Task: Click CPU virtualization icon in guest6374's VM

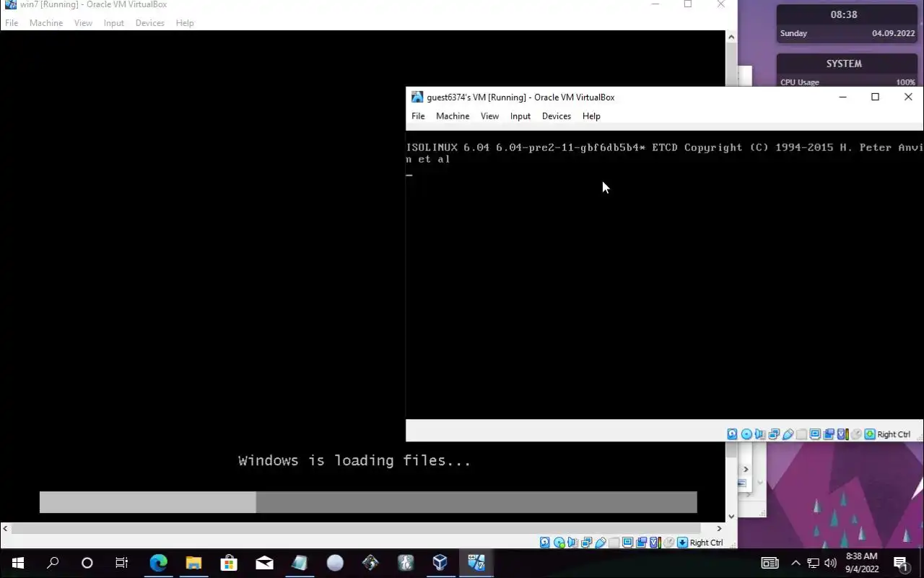Action: click(842, 434)
